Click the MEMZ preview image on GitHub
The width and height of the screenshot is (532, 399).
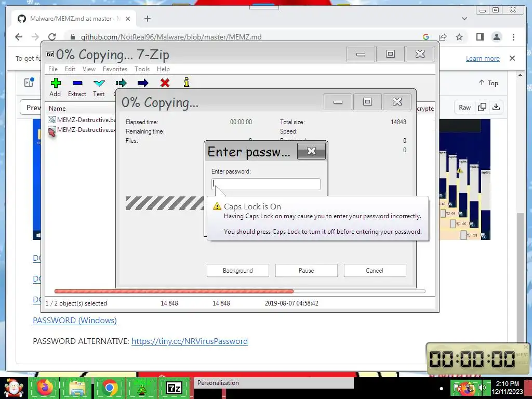point(465,179)
